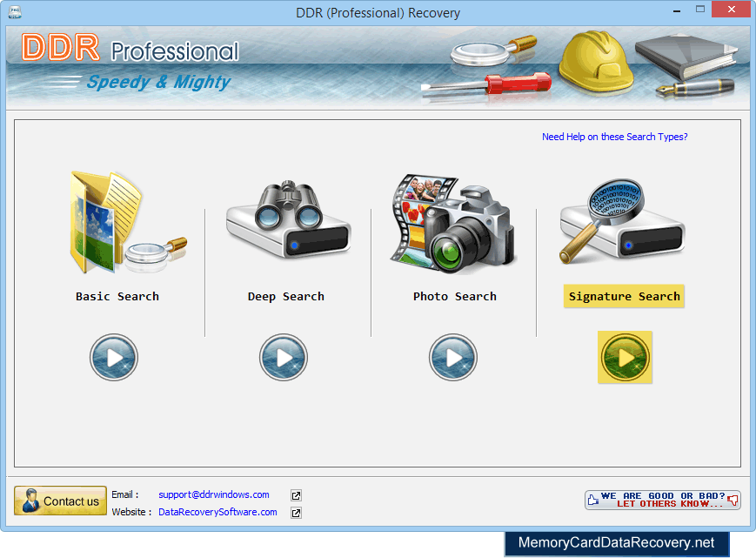The width and height of the screenshot is (756, 558).
Task: Start Deep Search with its play button
Action: click(x=284, y=358)
